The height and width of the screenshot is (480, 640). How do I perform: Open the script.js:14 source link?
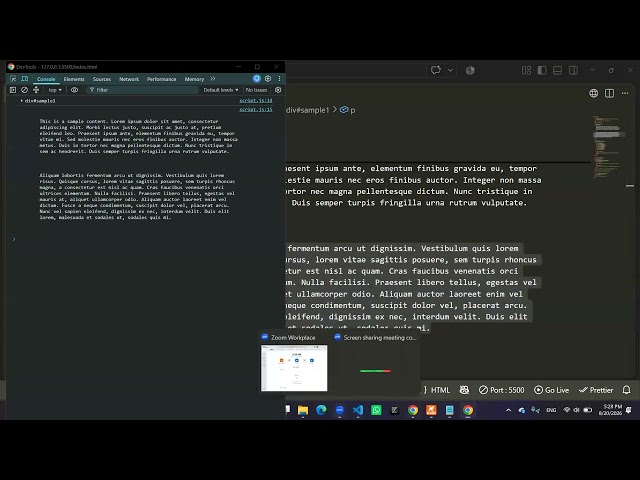(x=256, y=100)
